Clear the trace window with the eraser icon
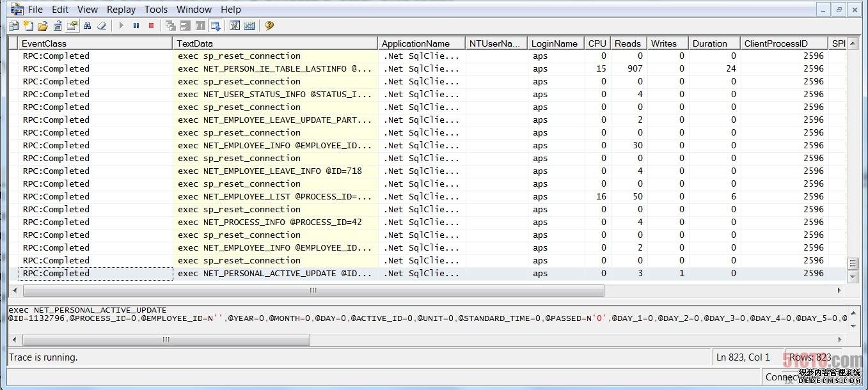 click(101, 26)
